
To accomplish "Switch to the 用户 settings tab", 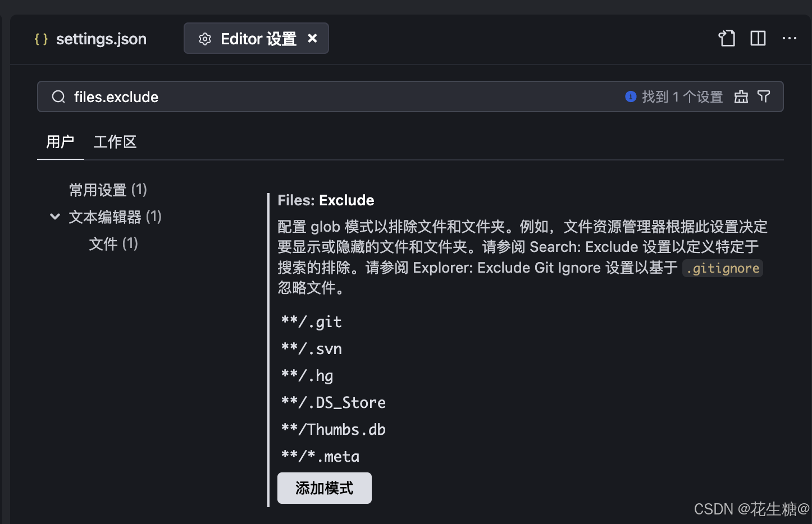I will (60, 142).
